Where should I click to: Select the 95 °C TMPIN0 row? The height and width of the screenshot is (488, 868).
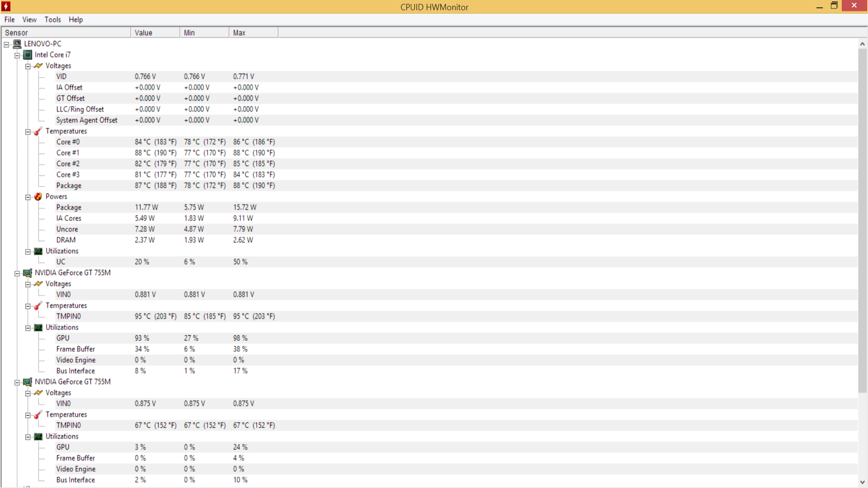[x=456, y=316]
